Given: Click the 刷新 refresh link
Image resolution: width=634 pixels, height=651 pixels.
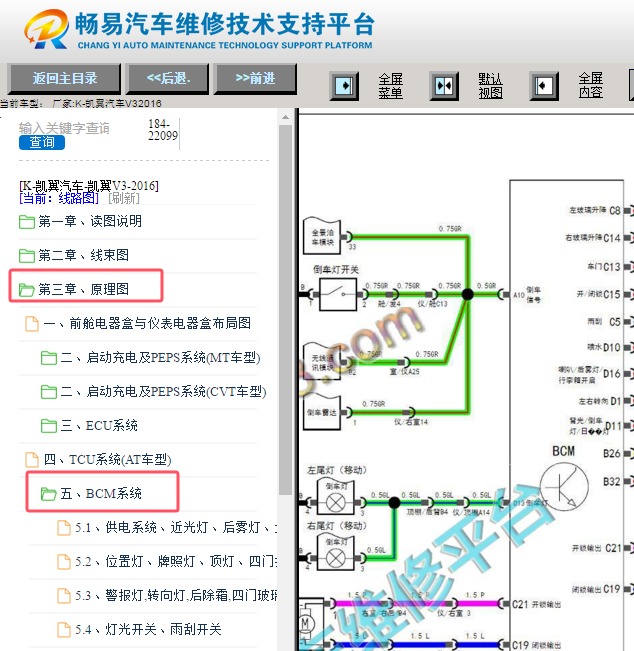Looking at the screenshot, I should point(124,198).
